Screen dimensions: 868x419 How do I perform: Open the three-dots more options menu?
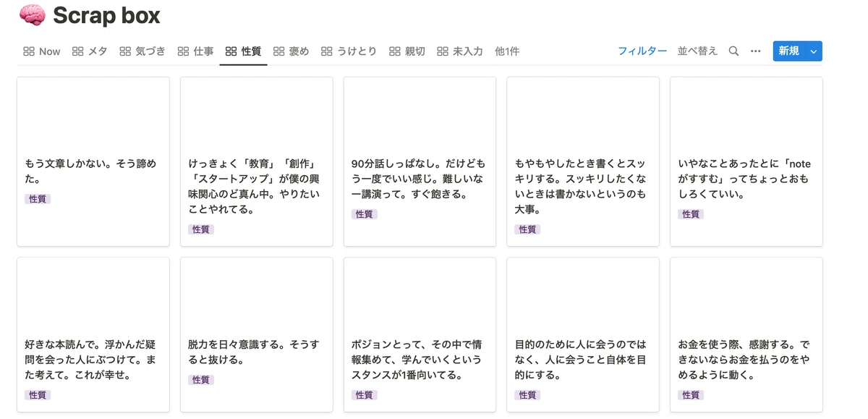[x=756, y=51]
